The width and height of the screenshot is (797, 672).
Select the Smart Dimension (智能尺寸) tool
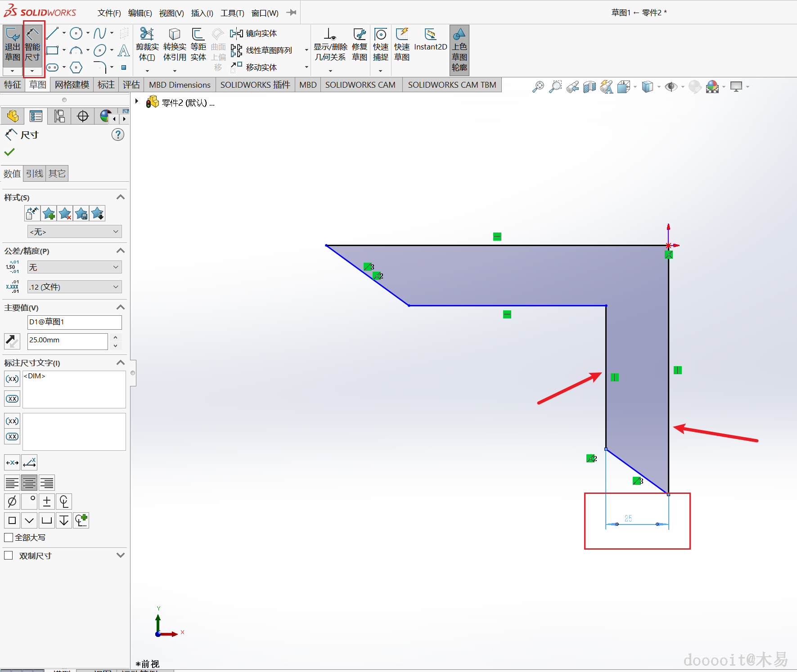pyautogui.click(x=32, y=45)
